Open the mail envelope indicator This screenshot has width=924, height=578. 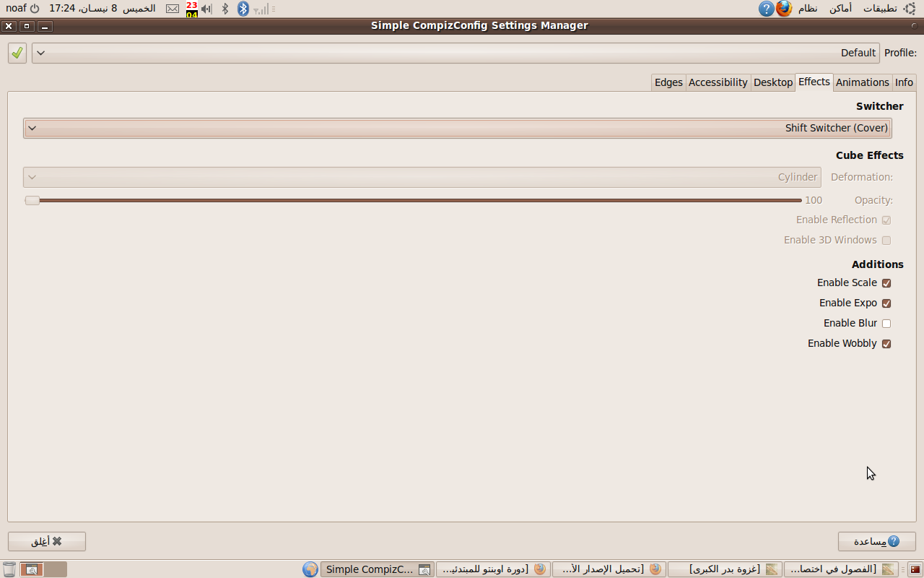173,9
